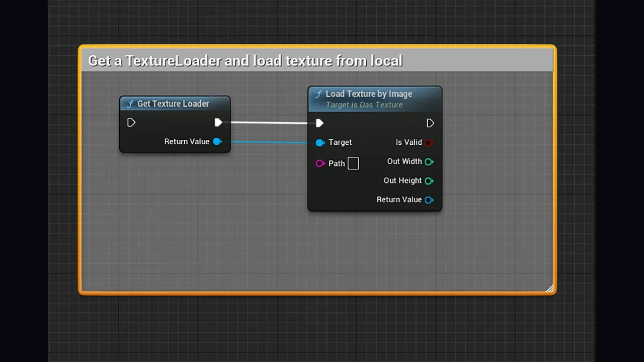This screenshot has height=362, width=644.
Task: Click the Is Valid boolean output pin
Action: (x=429, y=142)
